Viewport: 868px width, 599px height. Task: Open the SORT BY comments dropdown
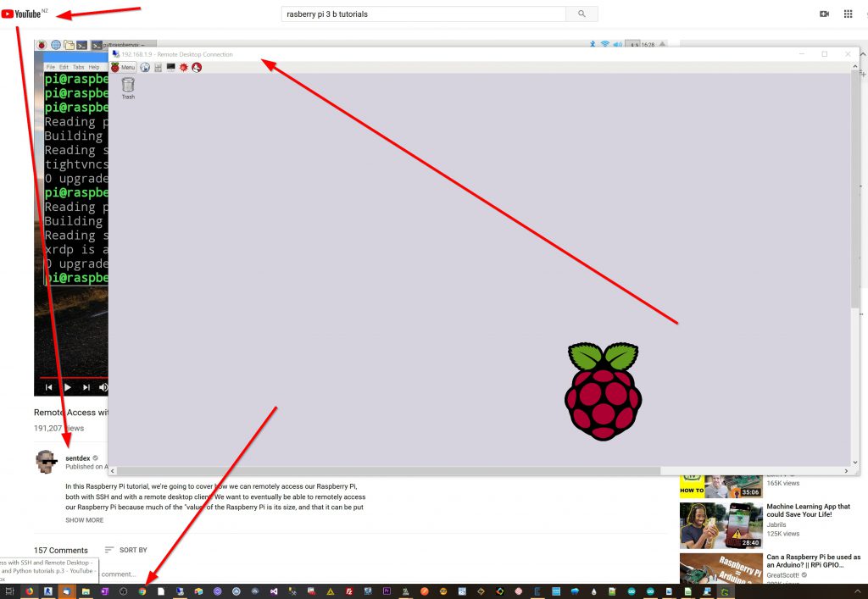coord(125,550)
